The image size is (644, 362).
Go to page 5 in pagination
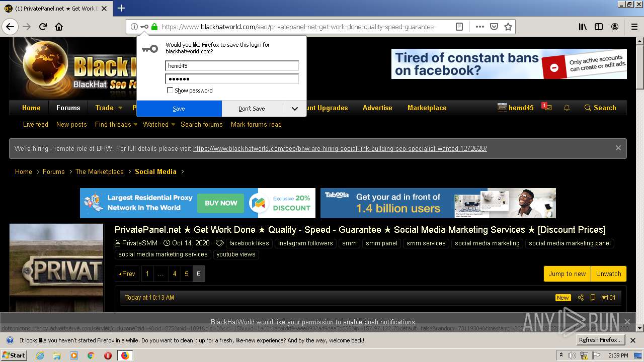187,274
